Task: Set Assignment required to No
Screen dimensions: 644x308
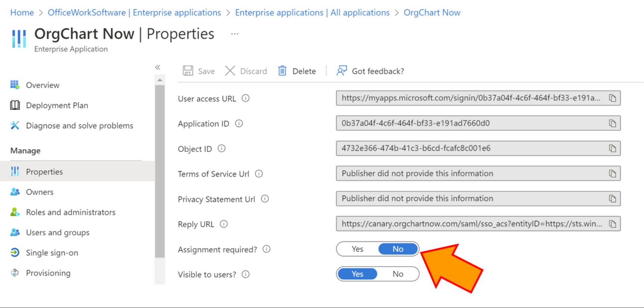Action: point(398,249)
